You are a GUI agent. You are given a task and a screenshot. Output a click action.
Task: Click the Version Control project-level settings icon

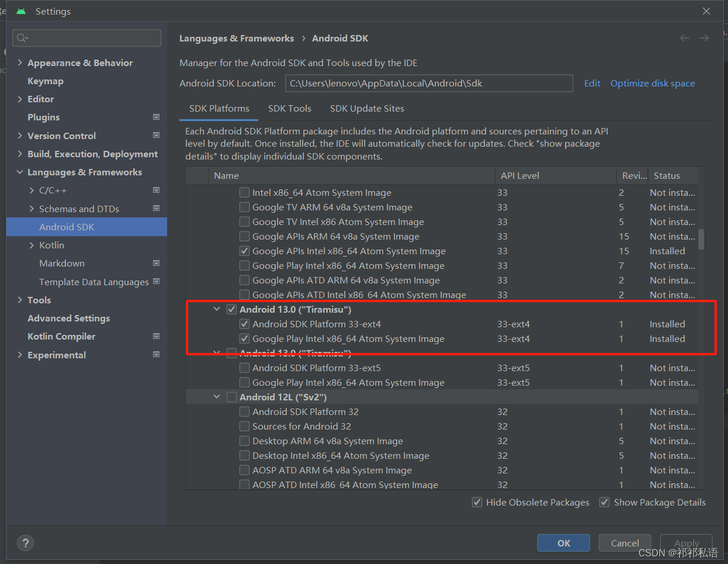pos(156,135)
